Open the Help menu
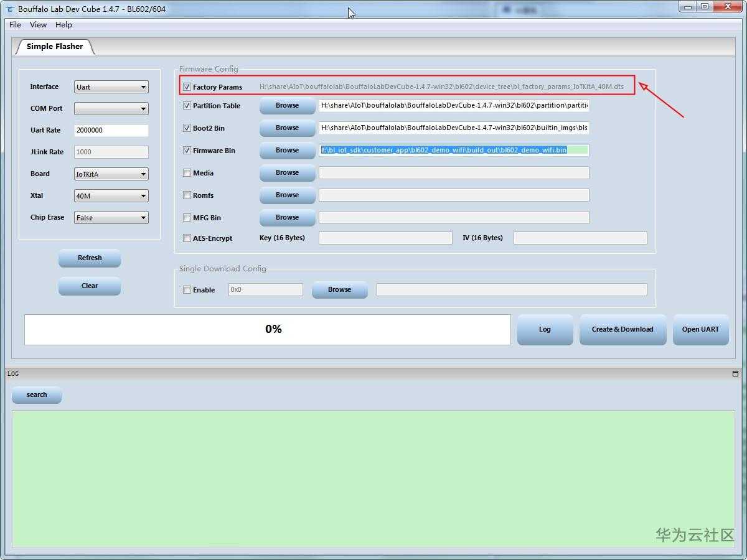The width and height of the screenshot is (747, 560). [x=63, y=25]
